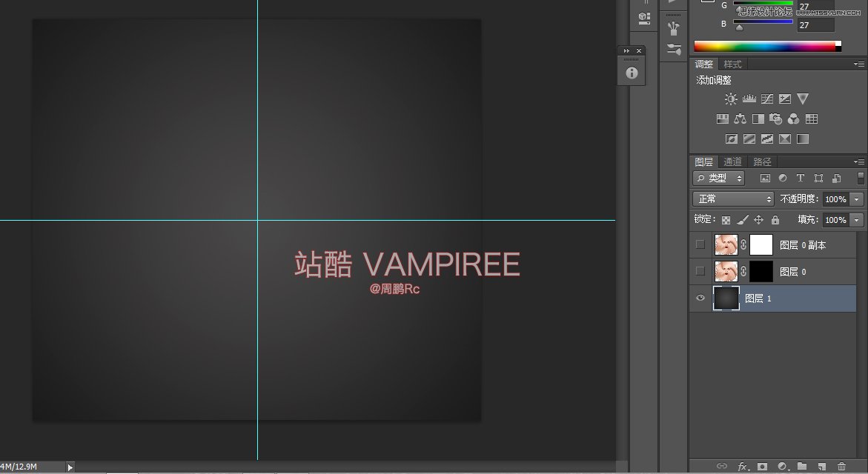Filter layers by type (T) icon
This screenshot has width=868, height=474.
click(801, 178)
